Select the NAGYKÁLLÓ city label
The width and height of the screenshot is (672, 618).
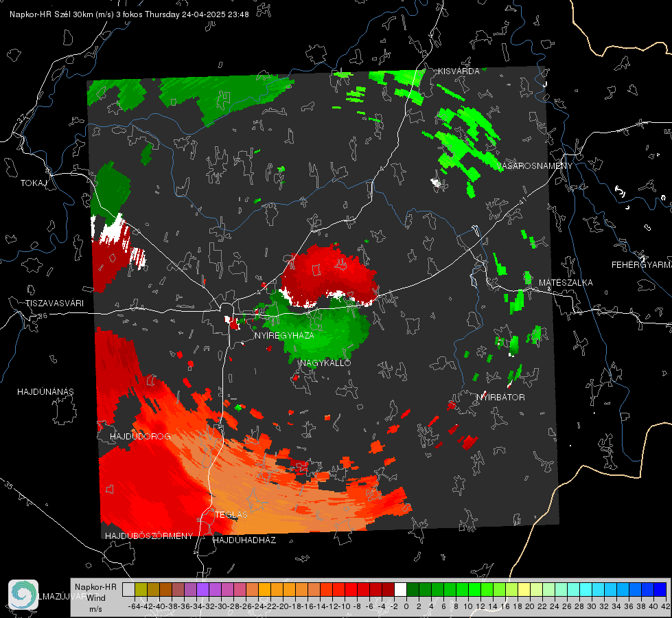[x=325, y=363]
